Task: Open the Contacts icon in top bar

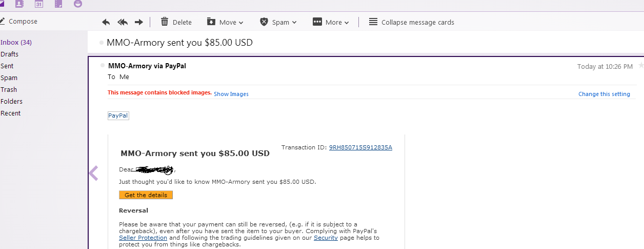Action: coord(19,4)
